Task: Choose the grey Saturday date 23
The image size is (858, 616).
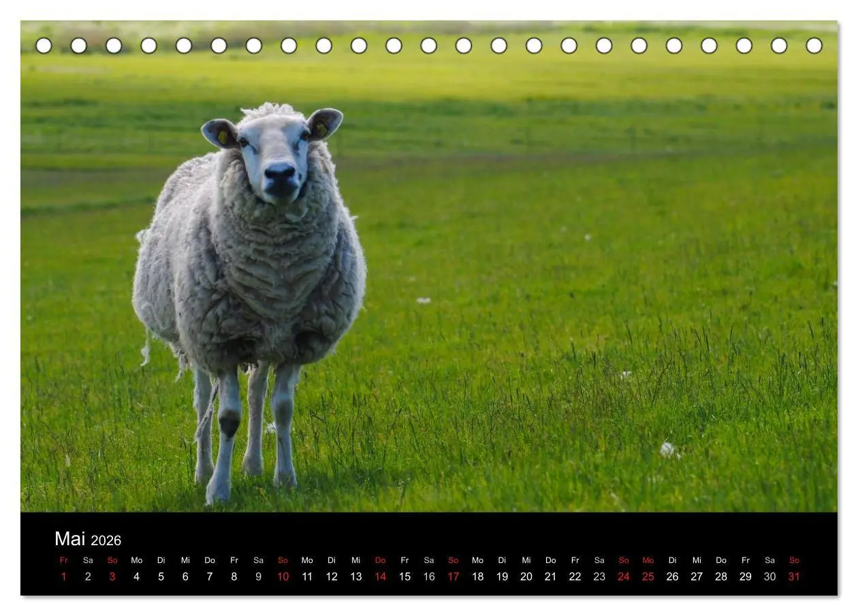Action: tap(599, 577)
